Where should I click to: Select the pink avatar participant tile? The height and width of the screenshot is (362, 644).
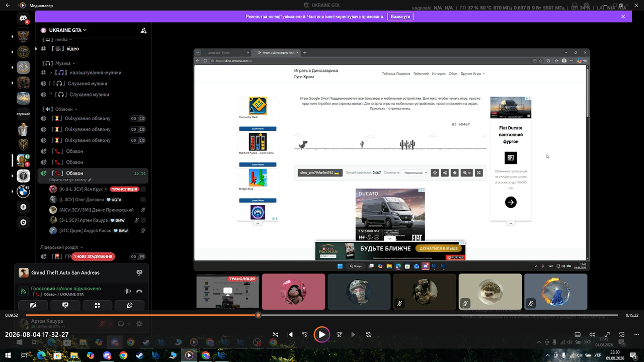pyautogui.click(x=294, y=292)
